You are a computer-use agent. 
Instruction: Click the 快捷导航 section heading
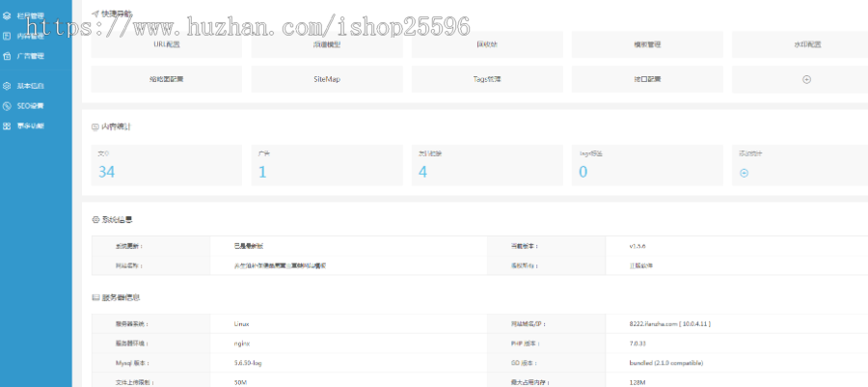pos(117,13)
